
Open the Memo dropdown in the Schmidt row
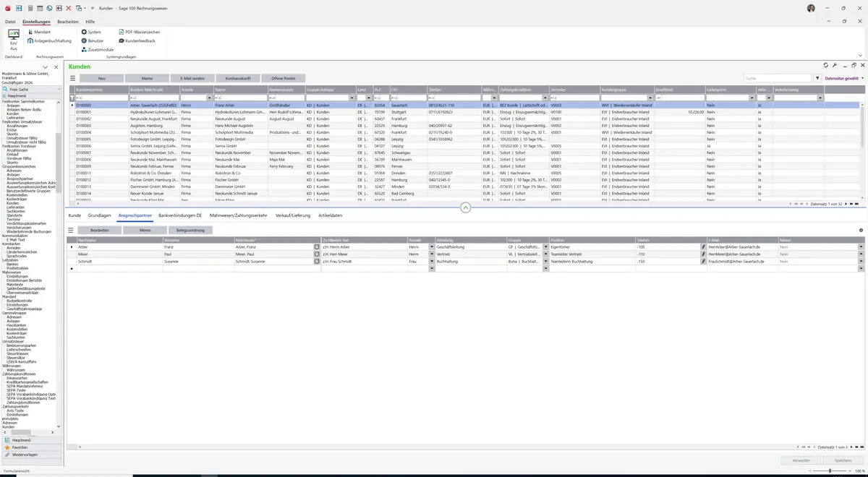(861, 261)
